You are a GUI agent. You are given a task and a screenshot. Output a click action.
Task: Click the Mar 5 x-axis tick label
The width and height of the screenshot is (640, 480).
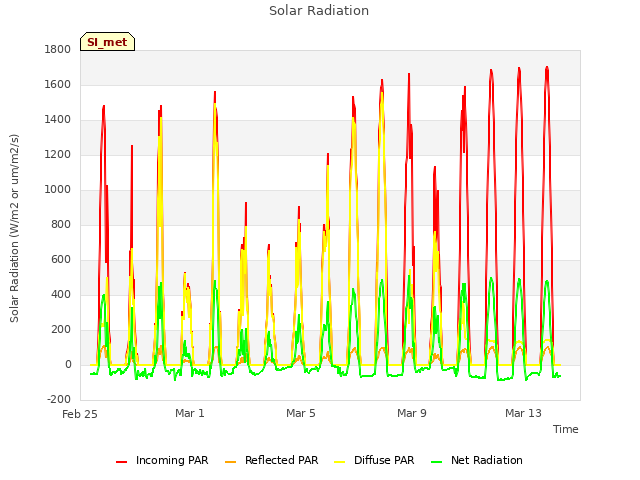(301, 413)
